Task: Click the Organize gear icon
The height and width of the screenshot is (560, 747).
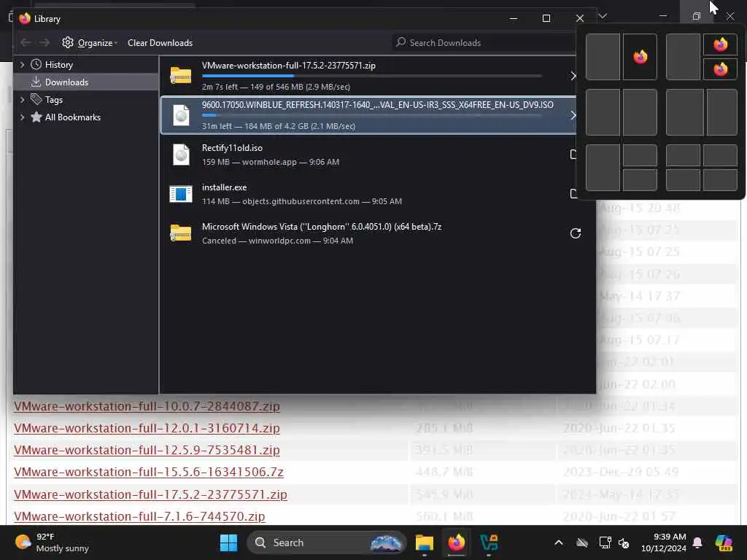Action: (x=68, y=42)
